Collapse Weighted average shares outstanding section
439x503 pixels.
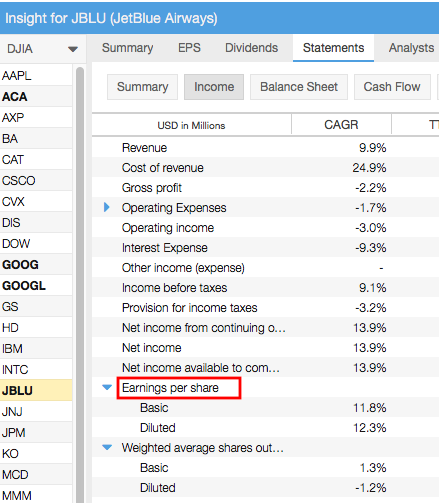pos(107,447)
